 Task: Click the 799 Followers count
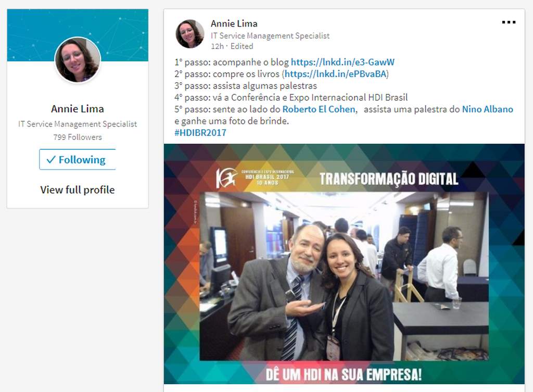78,137
